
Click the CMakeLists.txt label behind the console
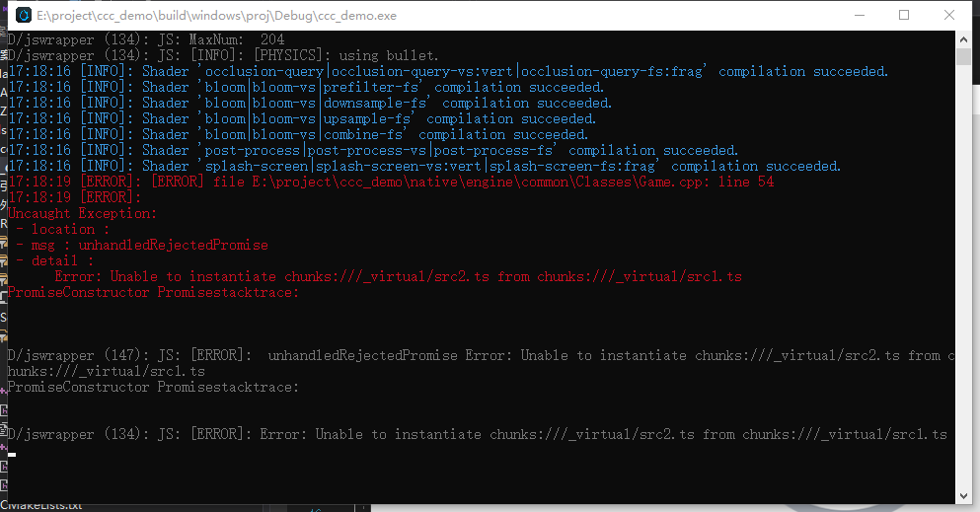(41, 506)
